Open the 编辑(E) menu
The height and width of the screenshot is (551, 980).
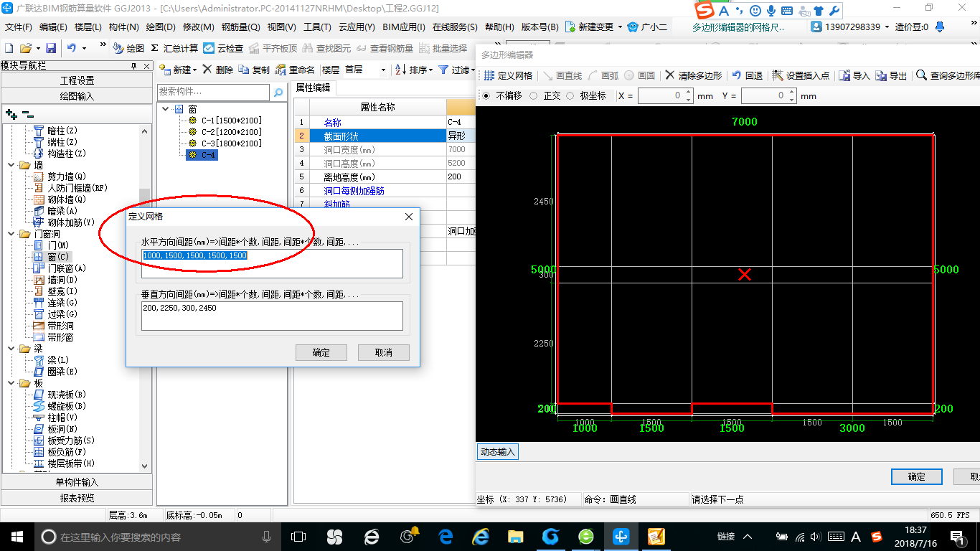click(53, 27)
